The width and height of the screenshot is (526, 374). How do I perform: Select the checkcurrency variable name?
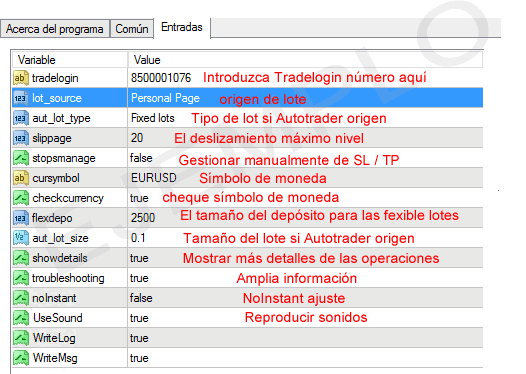coord(68,198)
